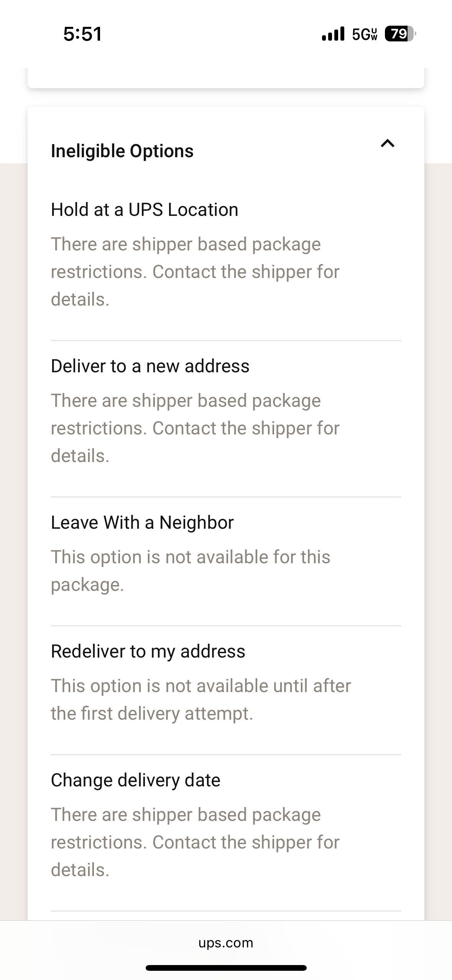Choose Leave With a Neighbor option

(x=142, y=523)
